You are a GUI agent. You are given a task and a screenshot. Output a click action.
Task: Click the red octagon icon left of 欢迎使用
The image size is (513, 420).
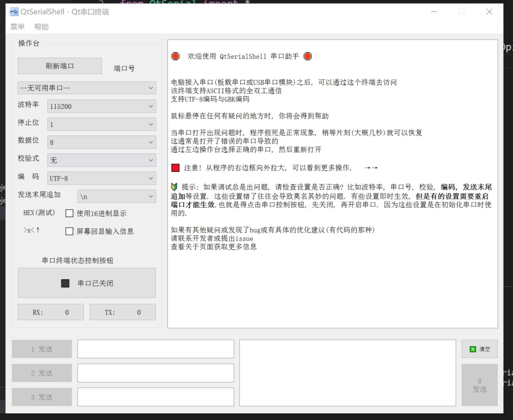point(175,56)
